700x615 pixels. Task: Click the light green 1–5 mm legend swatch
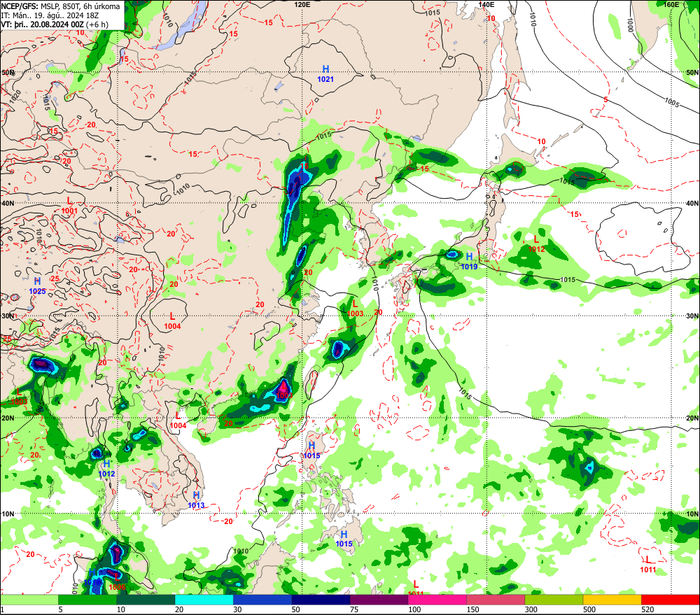point(29,600)
